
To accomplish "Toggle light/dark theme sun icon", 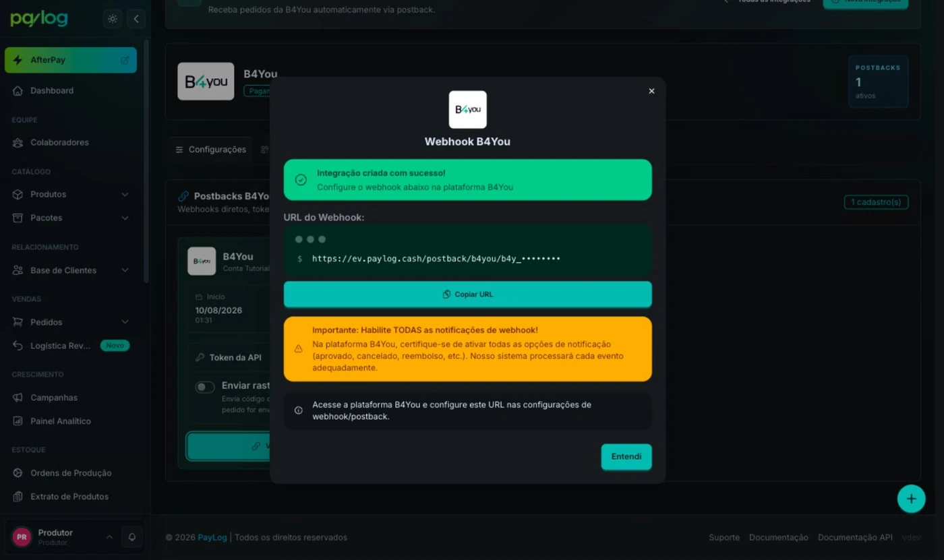I will coord(113,19).
